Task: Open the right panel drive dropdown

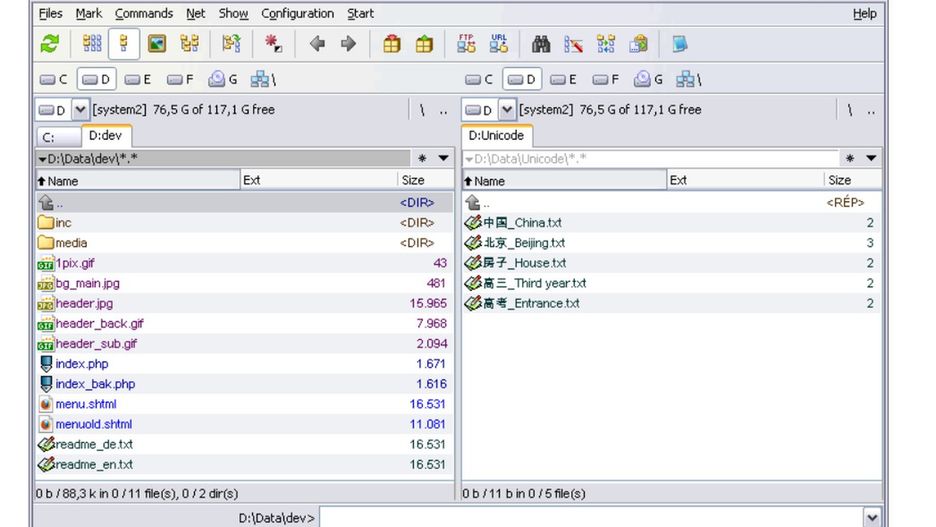Action: (x=507, y=110)
